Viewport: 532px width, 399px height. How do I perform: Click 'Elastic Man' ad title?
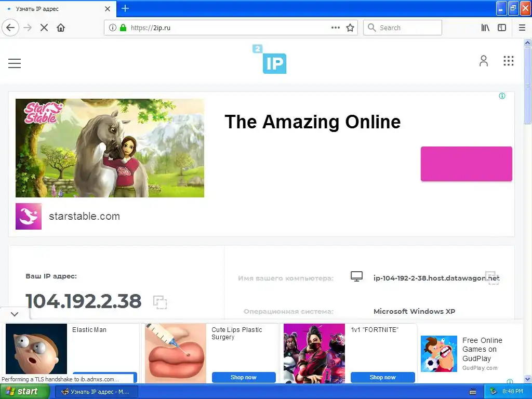pyautogui.click(x=89, y=330)
